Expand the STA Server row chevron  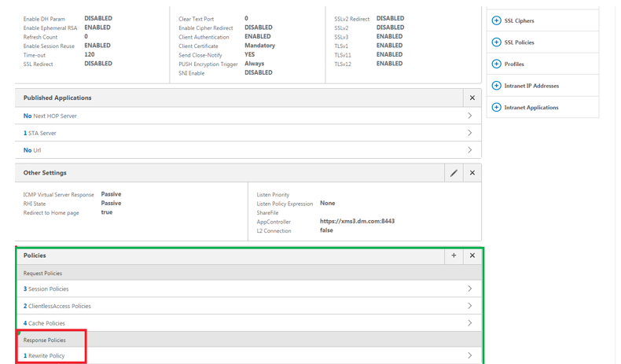[470, 133]
